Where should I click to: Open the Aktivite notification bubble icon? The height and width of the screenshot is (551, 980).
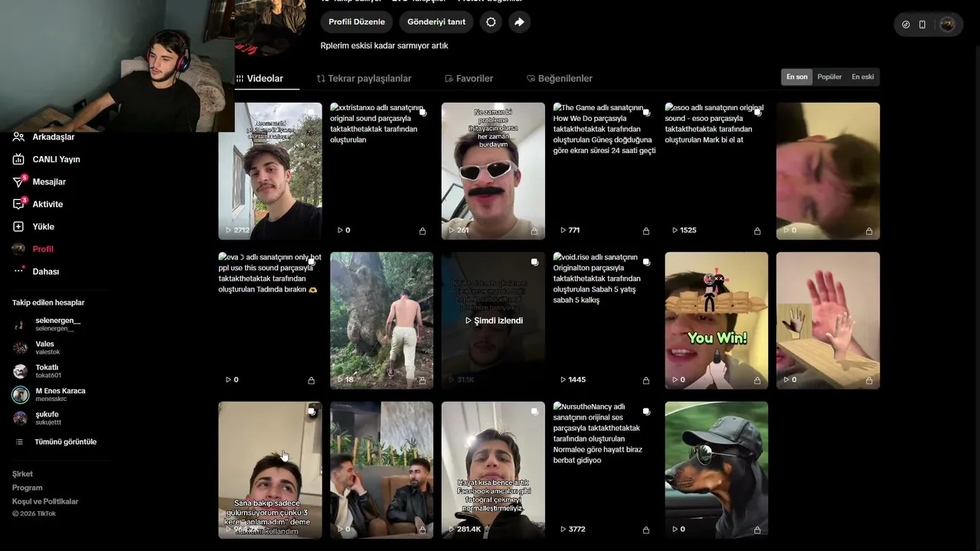pyautogui.click(x=18, y=204)
